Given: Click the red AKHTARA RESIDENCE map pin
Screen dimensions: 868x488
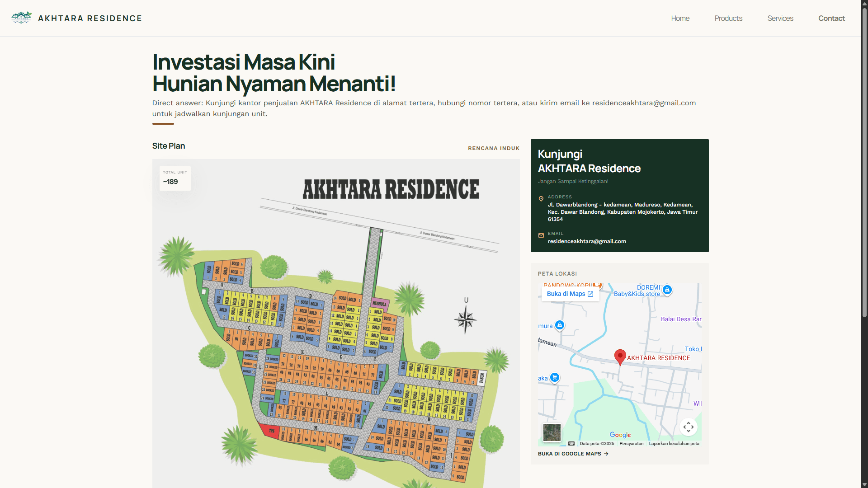Looking at the screenshot, I should pos(620,357).
